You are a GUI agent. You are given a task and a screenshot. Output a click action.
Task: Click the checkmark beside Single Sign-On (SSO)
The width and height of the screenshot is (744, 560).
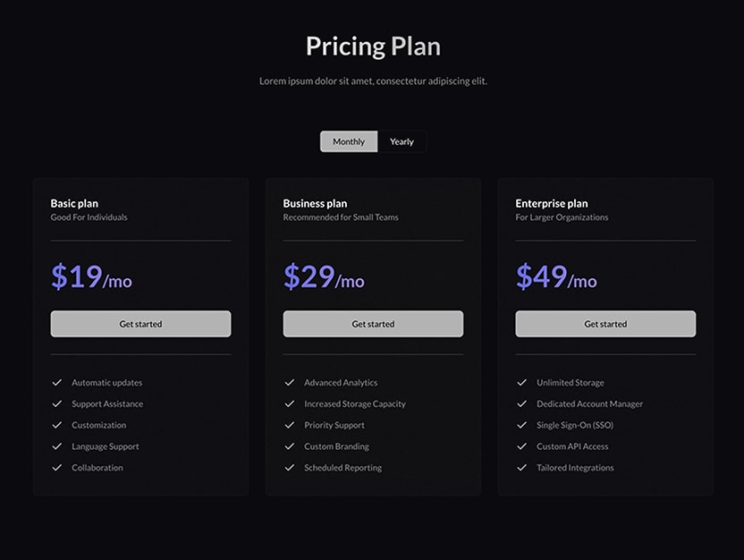pos(521,425)
